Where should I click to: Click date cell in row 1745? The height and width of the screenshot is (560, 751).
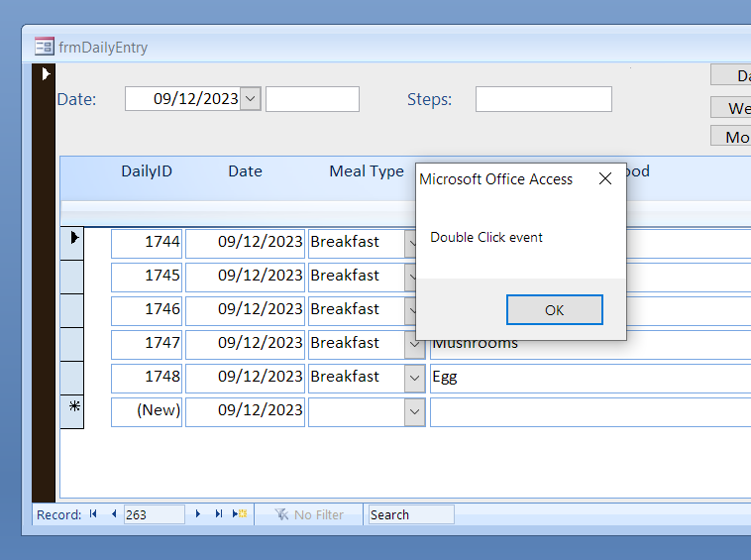point(246,278)
